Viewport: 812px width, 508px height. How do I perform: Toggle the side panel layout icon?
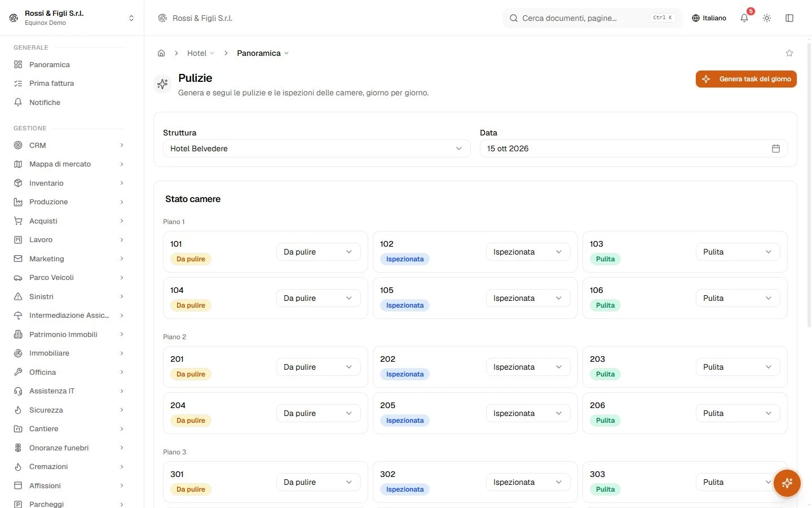(789, 18)
